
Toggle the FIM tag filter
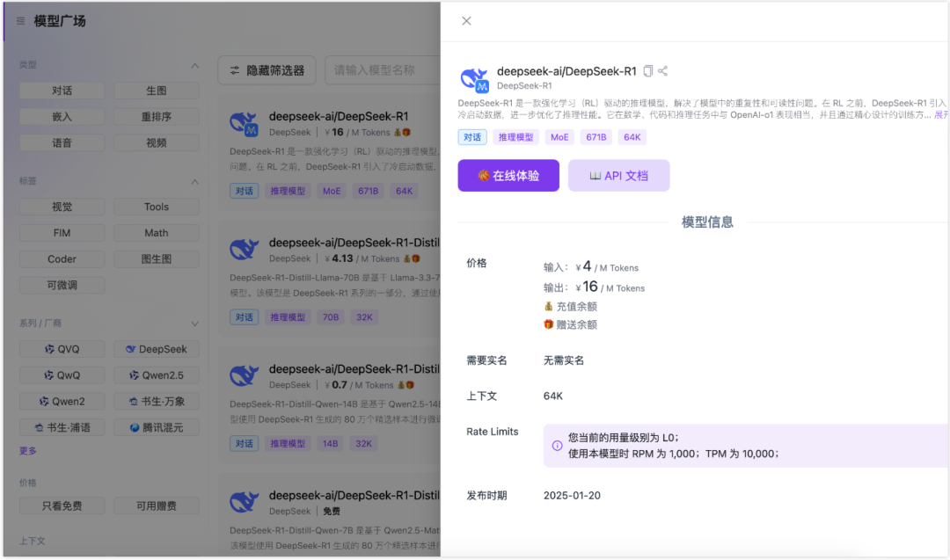click(62, 233)
